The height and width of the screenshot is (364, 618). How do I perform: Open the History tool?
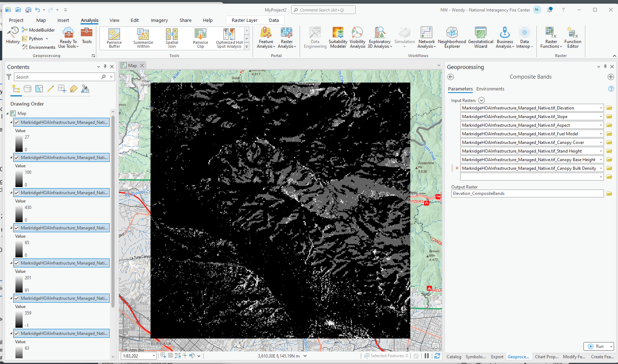click(13, 36)
